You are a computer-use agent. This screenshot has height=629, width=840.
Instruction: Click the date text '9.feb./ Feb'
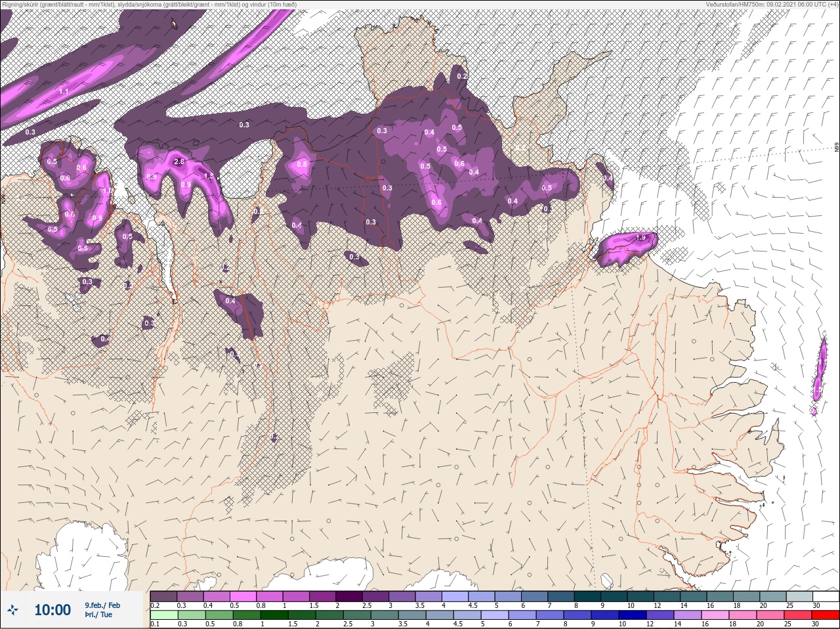point(102,605)
